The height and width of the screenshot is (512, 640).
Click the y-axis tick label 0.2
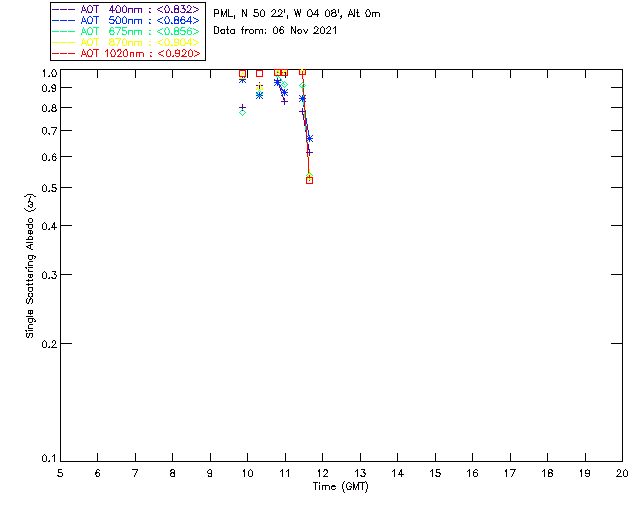pyautogui.click(x=49, y=344)
